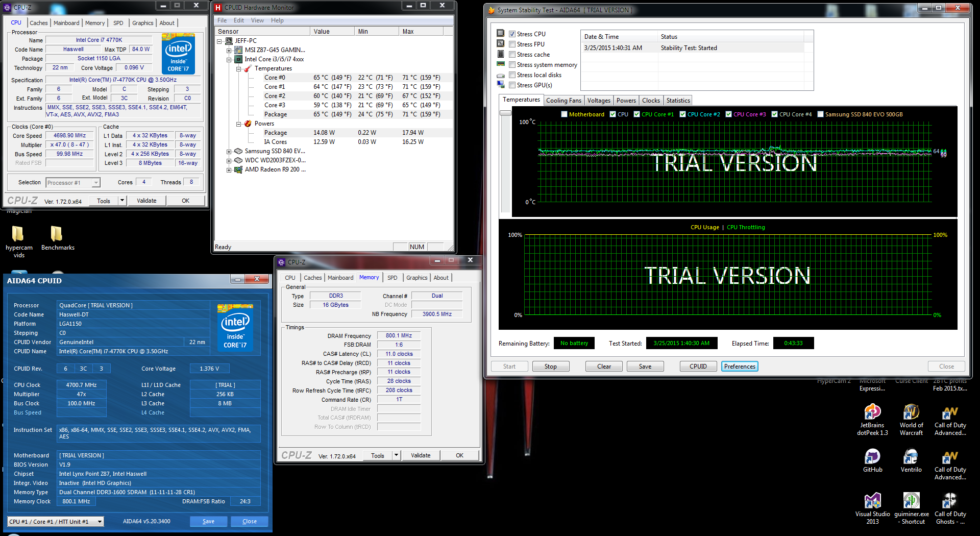This screenshot has width=980, height=536.
Task: Click the AMD Radeon R9 graphics card icon
Action: [238, 169]
